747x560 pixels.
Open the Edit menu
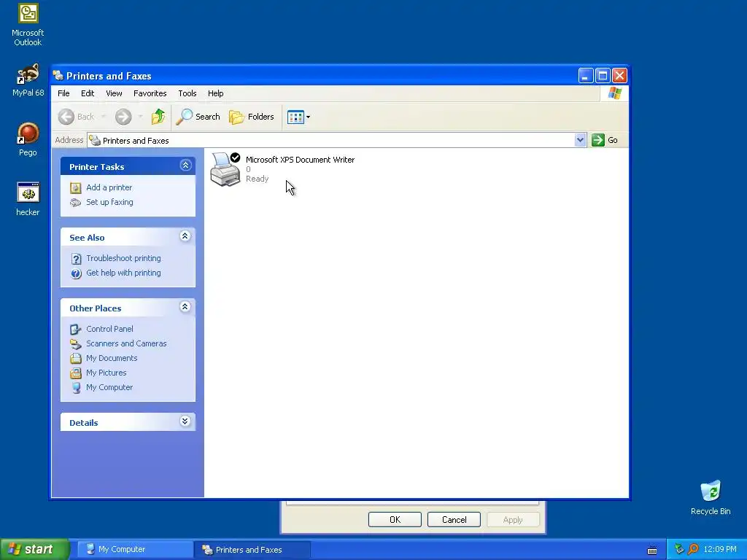[x=88, y=93]
